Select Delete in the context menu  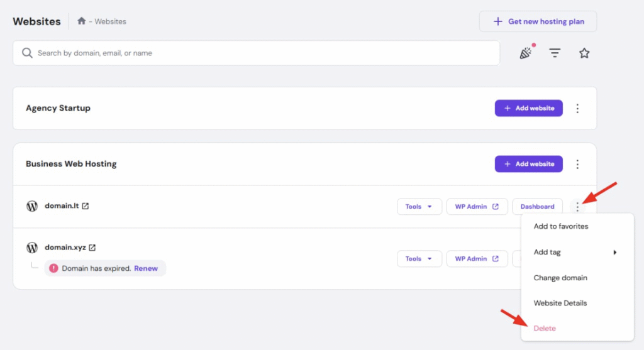pyautogui.click(x=545, y=328)
